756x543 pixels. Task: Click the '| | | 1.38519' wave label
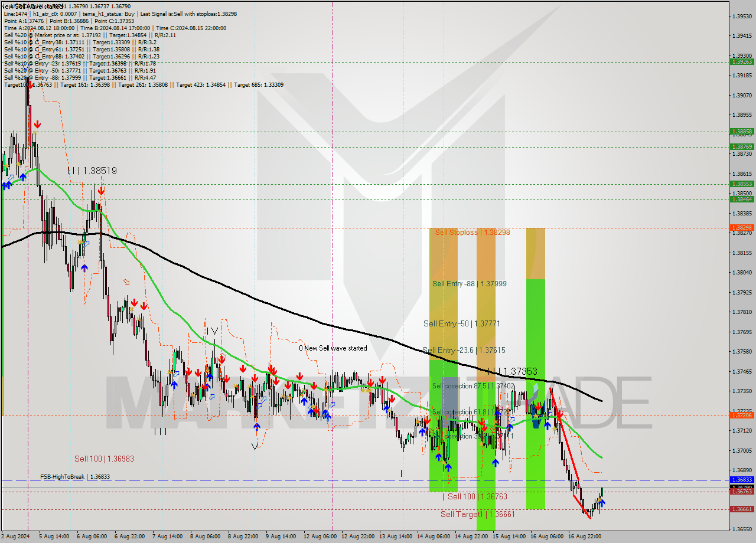pos(92,171)
